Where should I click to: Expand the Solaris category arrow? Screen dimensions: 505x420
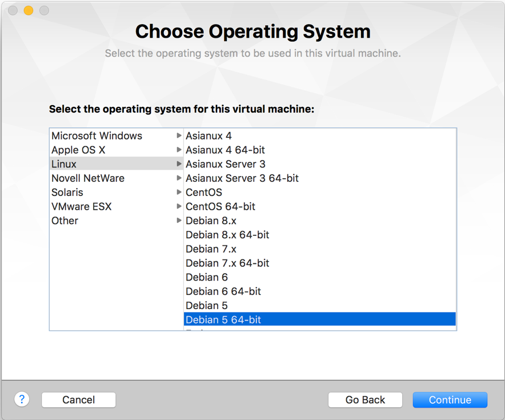[x=179, y=192]
